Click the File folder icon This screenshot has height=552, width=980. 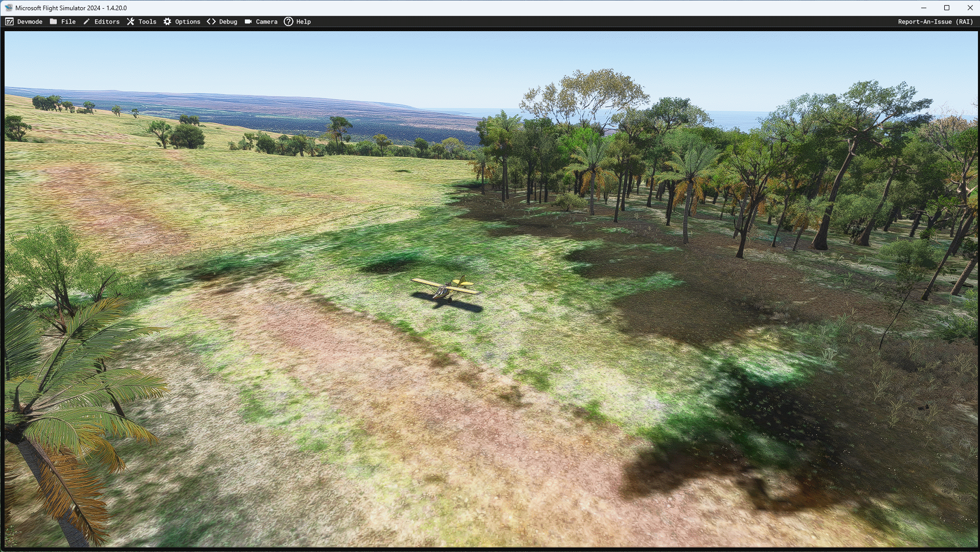click(x=54, y=21)
